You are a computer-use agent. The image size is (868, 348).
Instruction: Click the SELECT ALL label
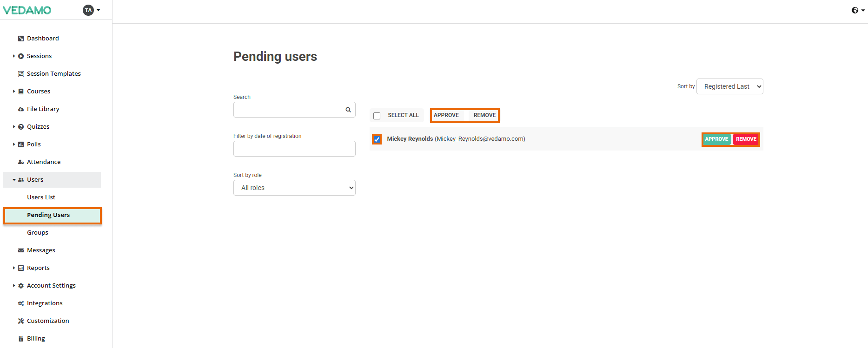tap(403, 115)
